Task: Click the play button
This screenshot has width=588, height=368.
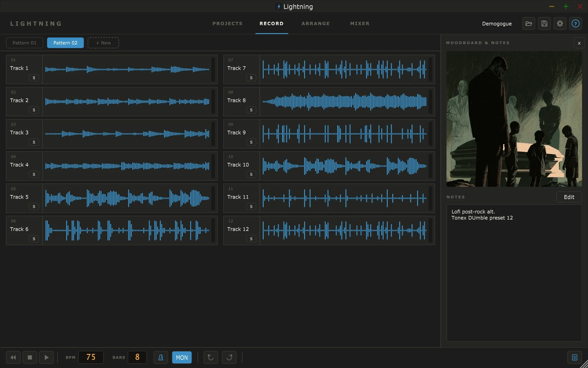Action: [x=46, y=357]
